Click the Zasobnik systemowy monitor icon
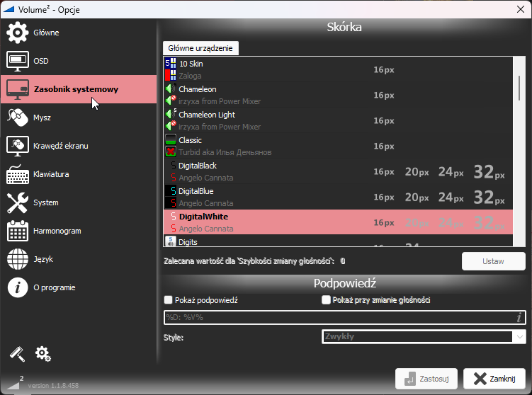This screenshot has height=395, width=532. 17,89
